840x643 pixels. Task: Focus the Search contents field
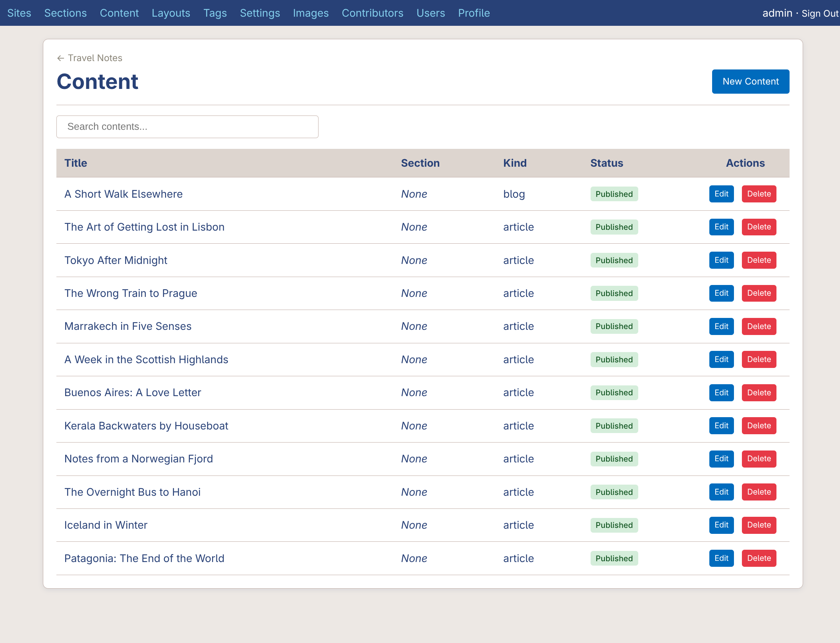187,127
